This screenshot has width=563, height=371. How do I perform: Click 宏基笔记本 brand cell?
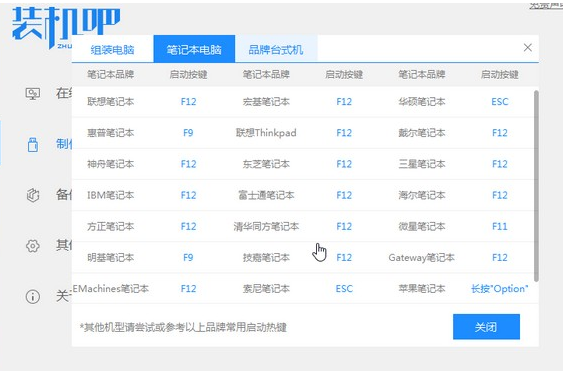tap(266, 102)
